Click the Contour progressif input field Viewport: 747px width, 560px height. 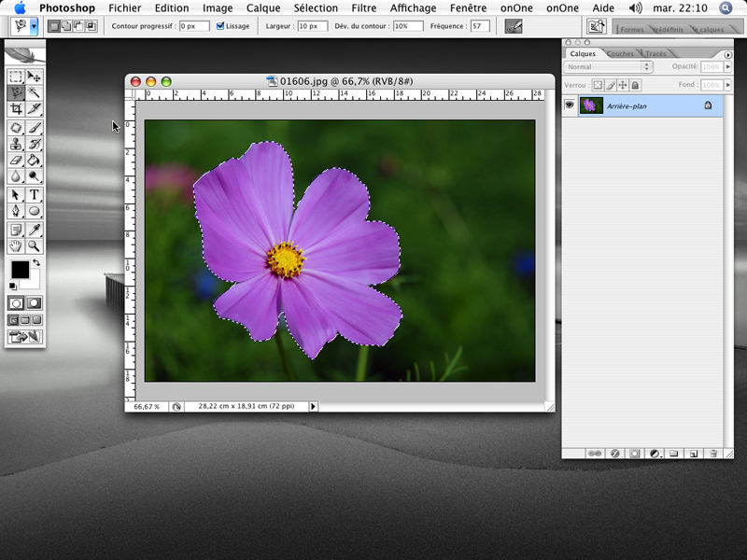click(194, 26)
